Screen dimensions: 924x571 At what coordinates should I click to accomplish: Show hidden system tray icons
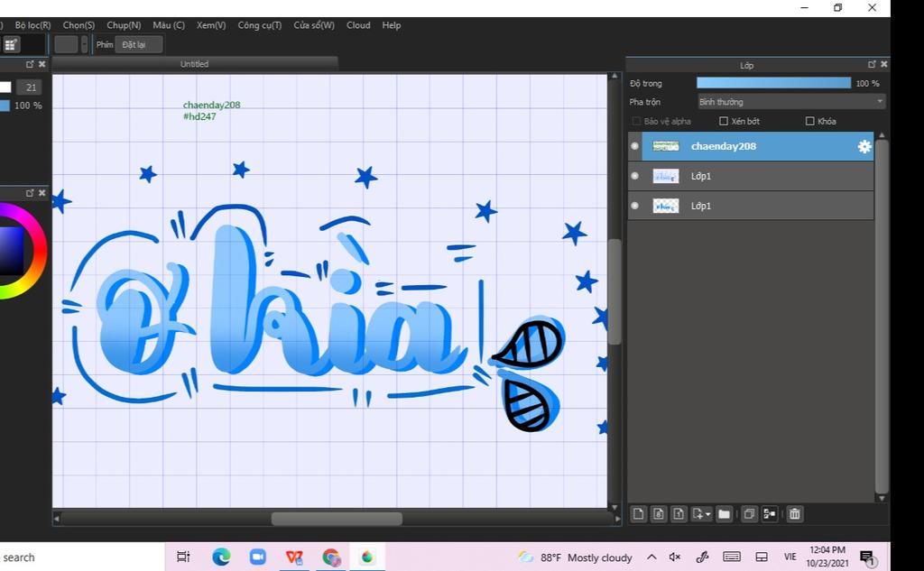tap(651, 557)
